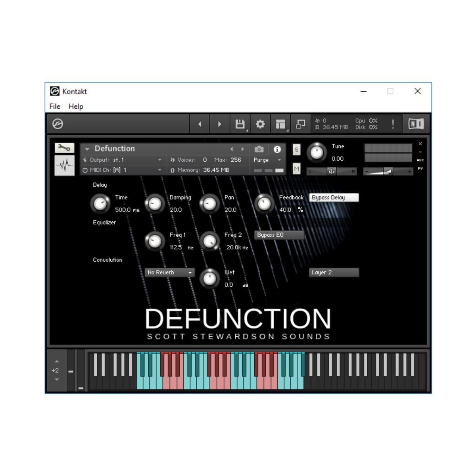
Task: Click the Time value 500.0 ms
Action: [x=127, y=210]
